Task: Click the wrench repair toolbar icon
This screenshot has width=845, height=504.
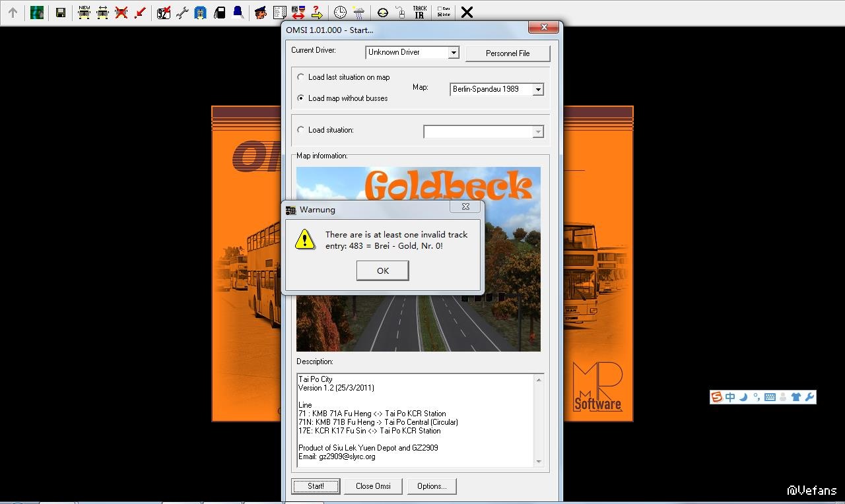Action: tap(182, 13)
